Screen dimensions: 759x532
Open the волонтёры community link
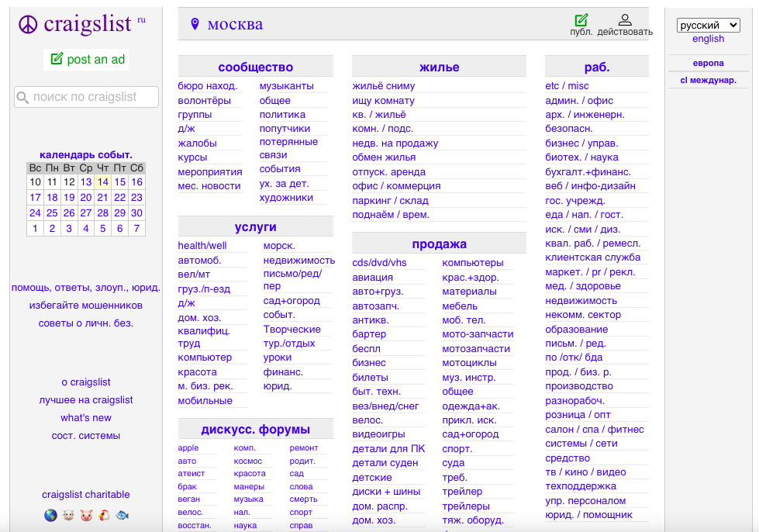(x=204, y=101)
